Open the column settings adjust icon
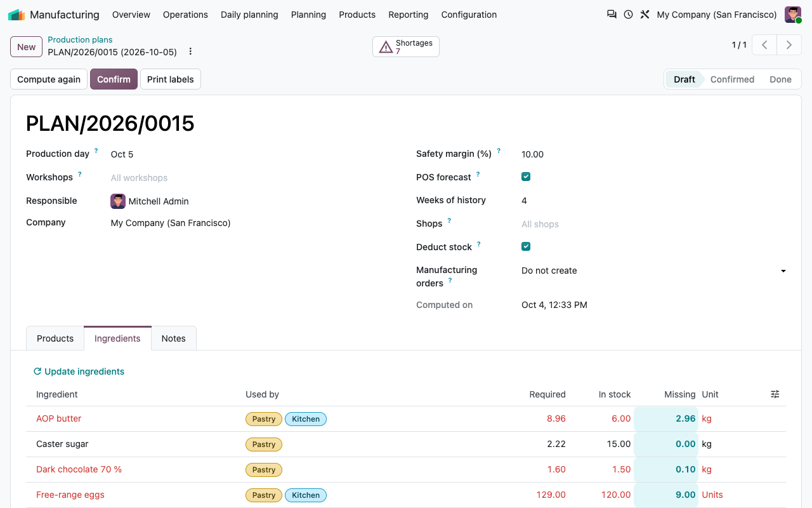The width and height of the screenshot is (812, 508). click(x=775, y=394)
